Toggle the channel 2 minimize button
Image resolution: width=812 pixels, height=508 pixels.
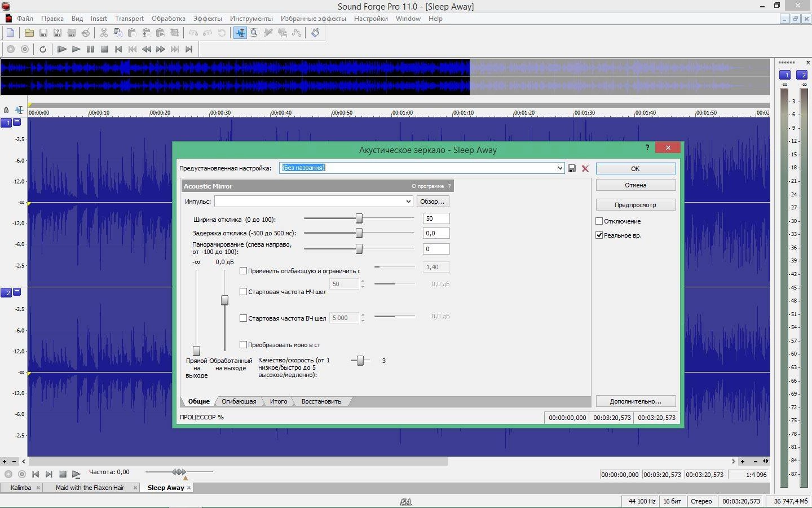[x=17, y=291]
